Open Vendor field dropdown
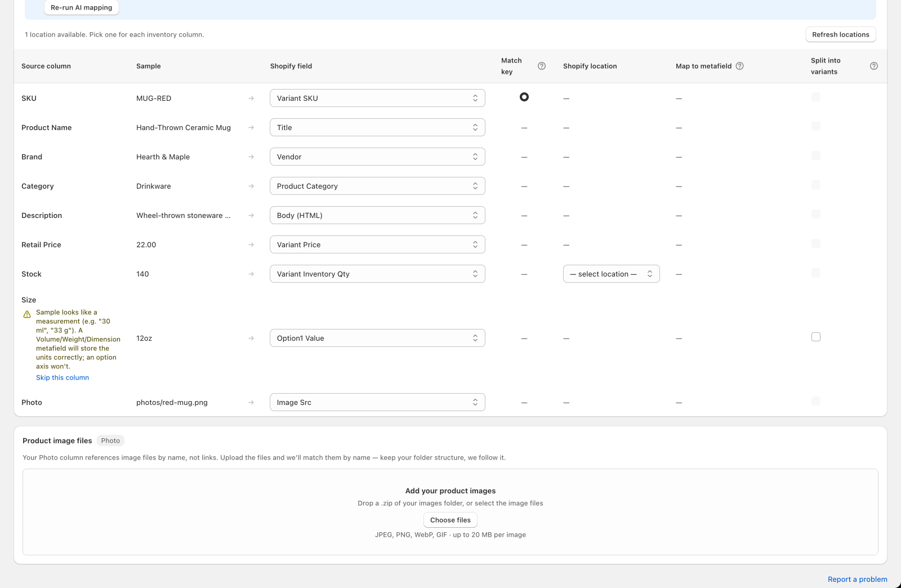Image resolution: width=901 pixels, height=588 pixels. 377,157
